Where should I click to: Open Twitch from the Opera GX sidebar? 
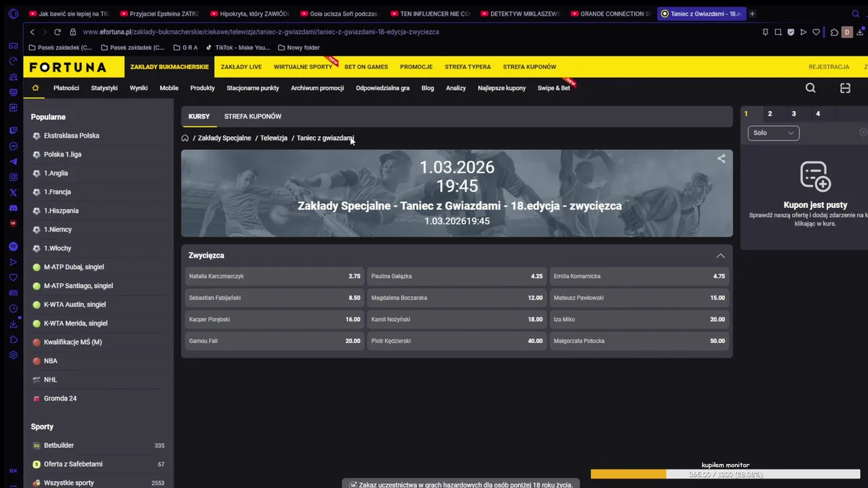pos(13,130)
